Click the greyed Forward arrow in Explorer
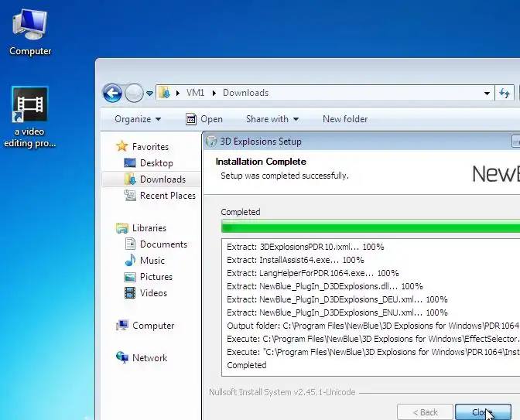 (134, 93)
